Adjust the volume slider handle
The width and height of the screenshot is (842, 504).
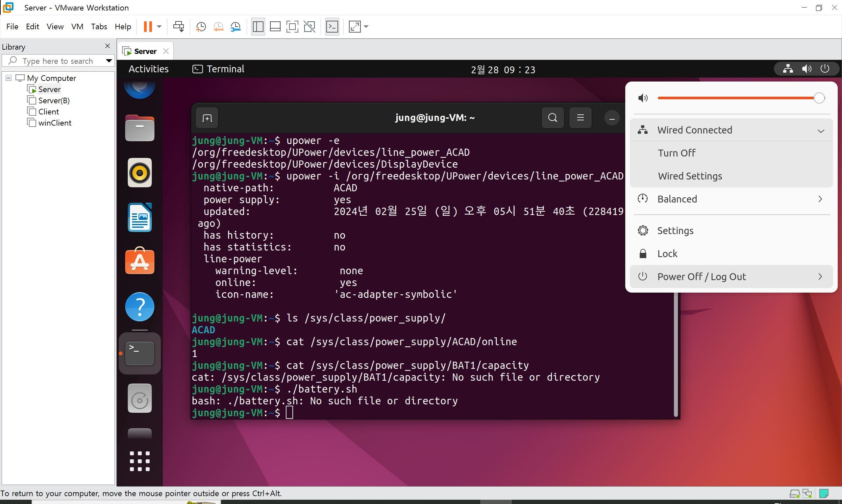pyautogui.click(x=819, y=98)
